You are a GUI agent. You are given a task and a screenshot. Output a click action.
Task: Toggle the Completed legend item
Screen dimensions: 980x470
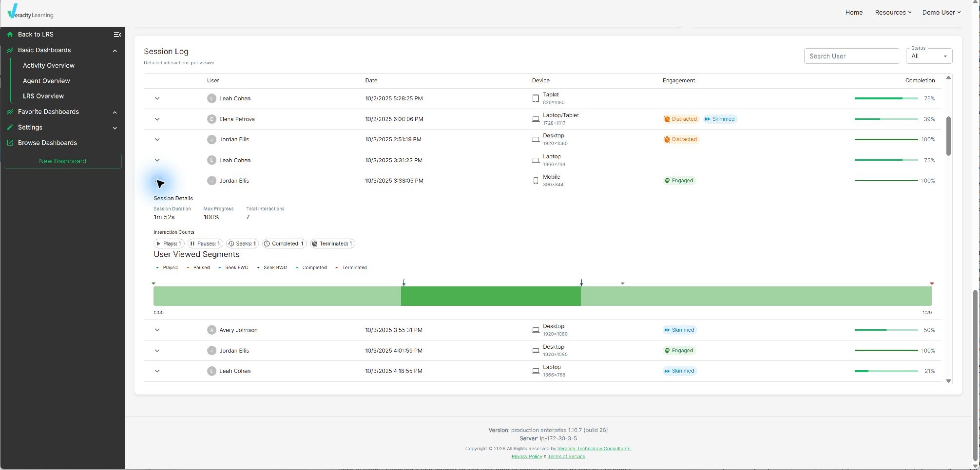click(x=311, y=267)
